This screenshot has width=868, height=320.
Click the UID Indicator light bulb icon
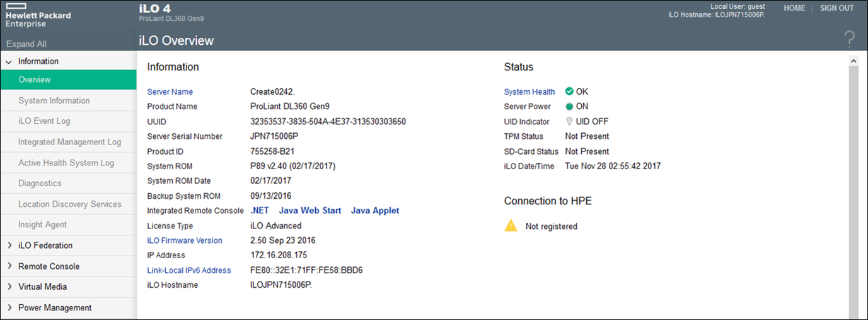coord(569,122)
